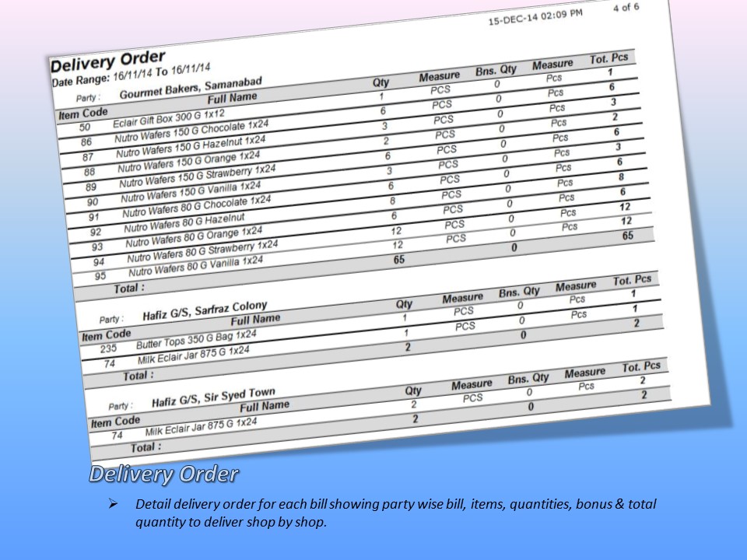The image size is (747, 560).
Task: Click 'Nutro Wafers 80 G Orange 1x24'
Action: point(194,236)
